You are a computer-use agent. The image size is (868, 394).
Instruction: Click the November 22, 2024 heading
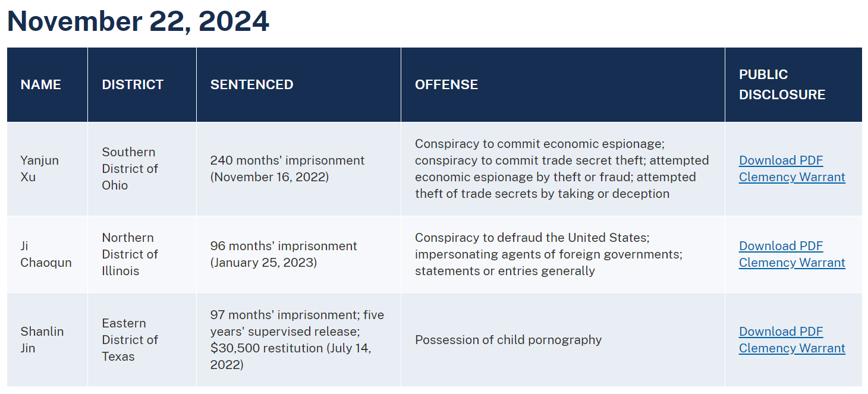point(138,21)
